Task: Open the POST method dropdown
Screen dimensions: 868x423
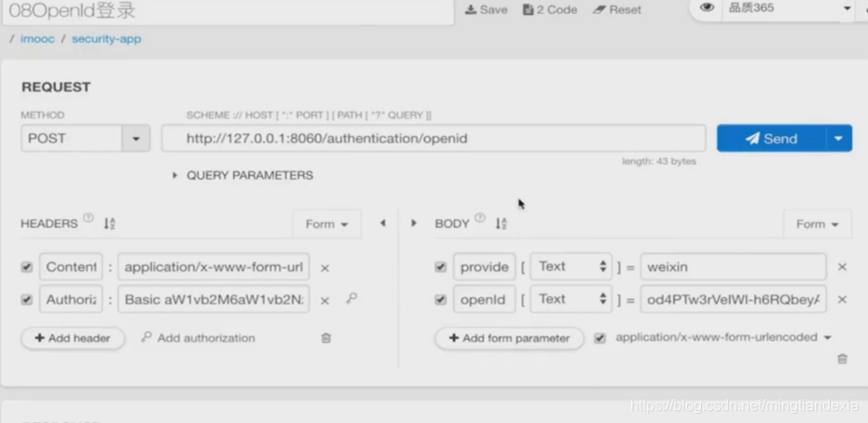Action: [135, 138]
